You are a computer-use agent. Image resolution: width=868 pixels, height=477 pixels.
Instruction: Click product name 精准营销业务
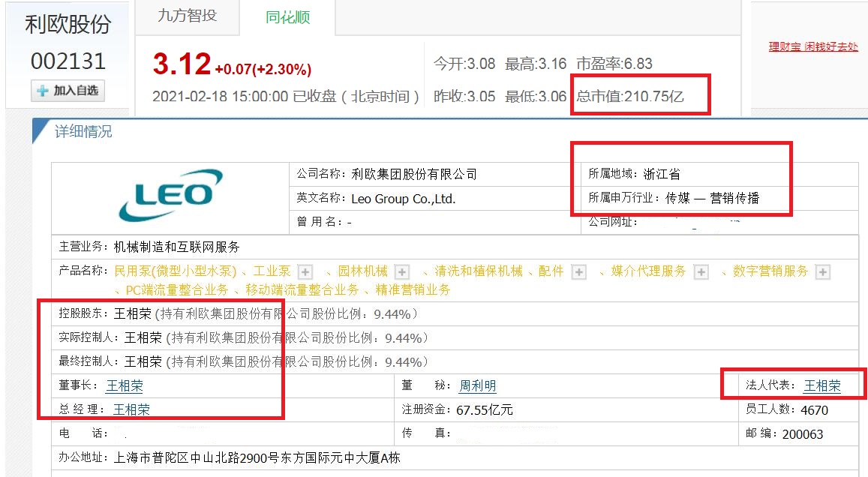pos(413,290)
